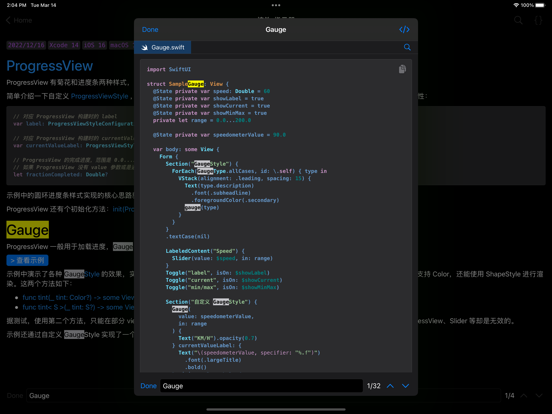The height and width of the screenshot is (414, 552).
Task: Open the func tint<S> ShapeStyle link
Action: tap(78, 307)
